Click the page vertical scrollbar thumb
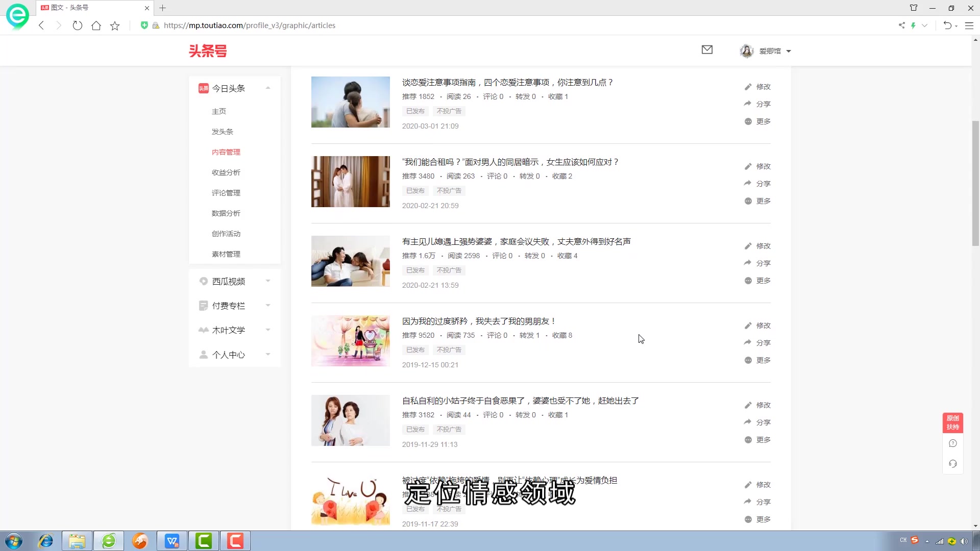This screenshot has width=980, height=551. point(975,184)
